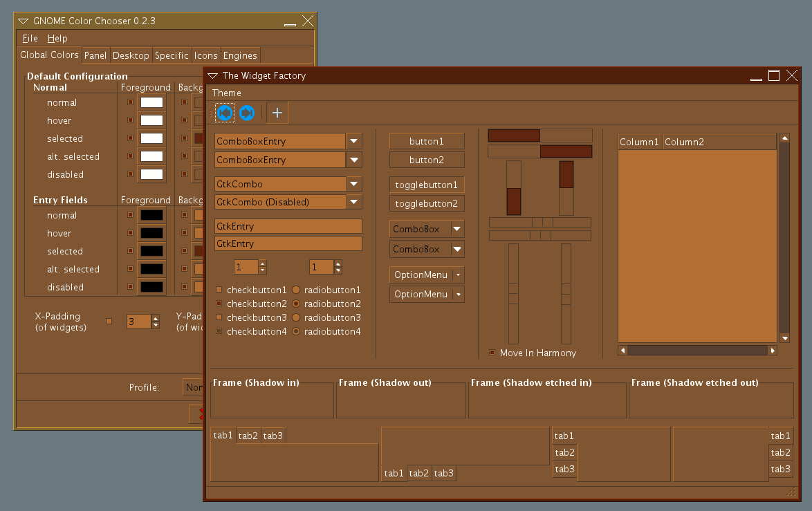Switch to the Desktop tab
Image resolution: width=812 pixels, height=511 pixels.
click(131, 55)
